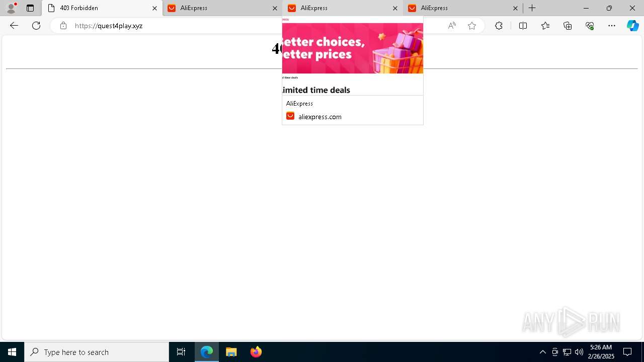Minimize the Edge window
Viewport: 644px width, 362px height.
586,8
